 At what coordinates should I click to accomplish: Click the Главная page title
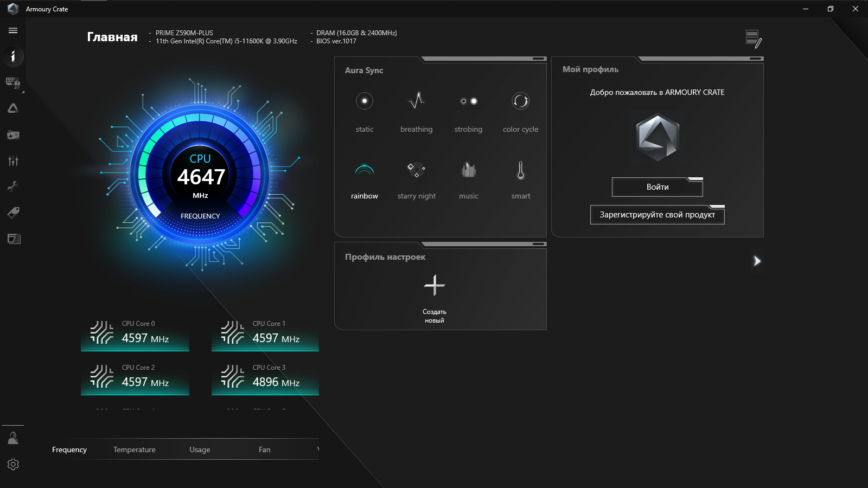(x=112, y=37)
